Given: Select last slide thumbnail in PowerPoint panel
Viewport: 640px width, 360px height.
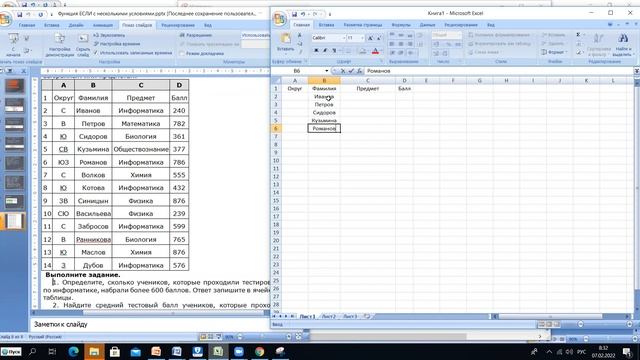Looking at the screenshot, I should tap(14, 221).
